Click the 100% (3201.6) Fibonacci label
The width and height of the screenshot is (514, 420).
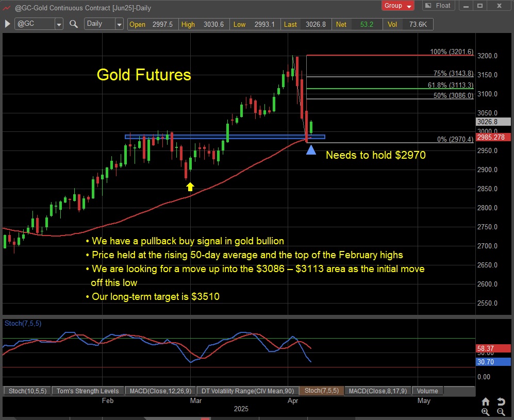point(452,52)
